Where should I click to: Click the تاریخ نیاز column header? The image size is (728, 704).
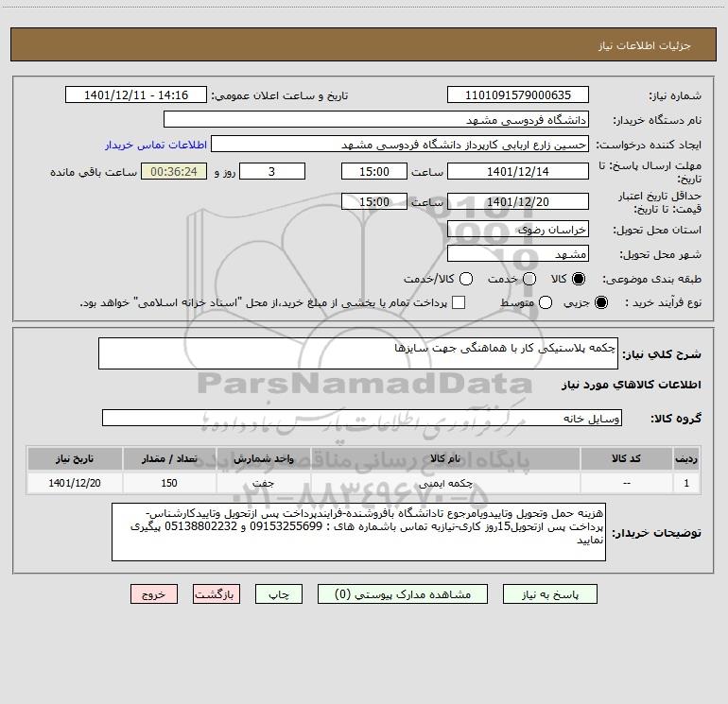(75, 459)
